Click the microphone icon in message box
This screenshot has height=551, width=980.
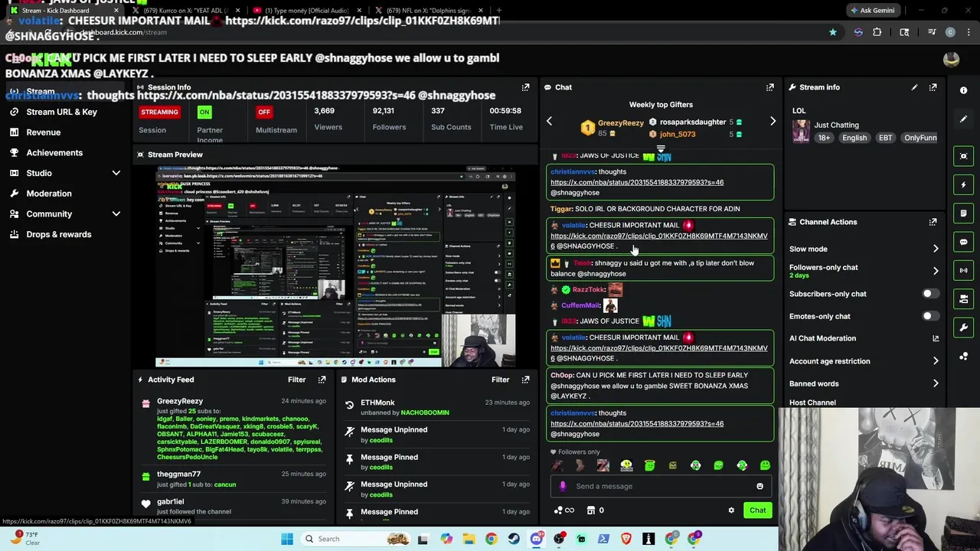pyautogui.click(x=563, y=486)
